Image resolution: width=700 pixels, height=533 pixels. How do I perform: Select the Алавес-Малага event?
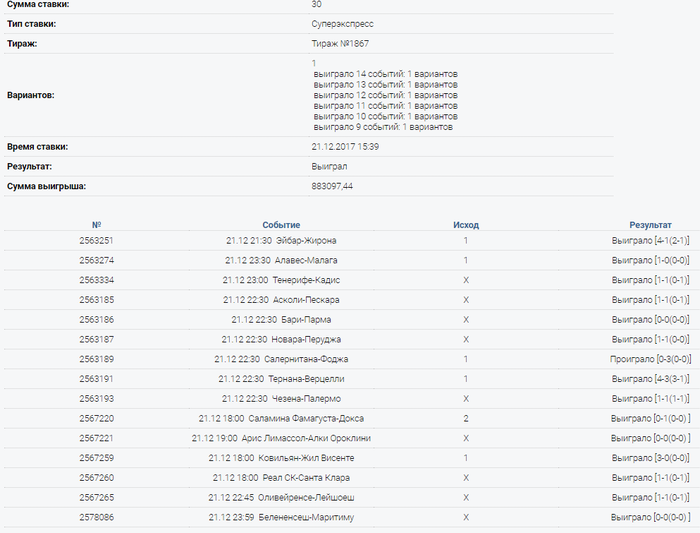281,260
